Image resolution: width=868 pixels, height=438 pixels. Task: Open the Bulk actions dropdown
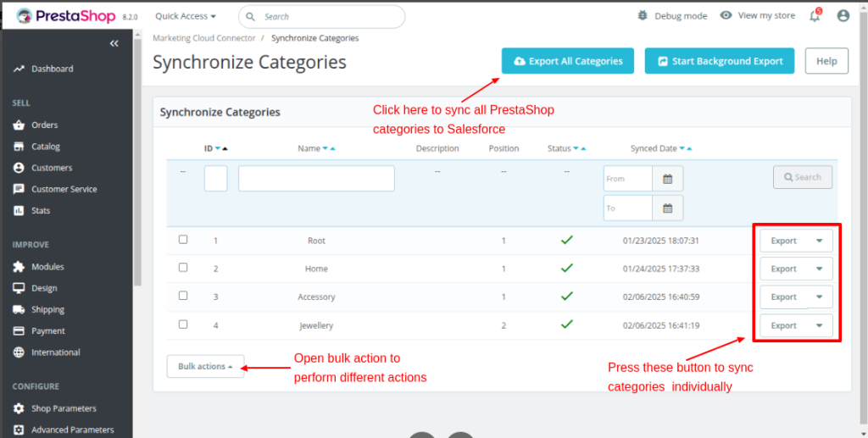point(205,366)
